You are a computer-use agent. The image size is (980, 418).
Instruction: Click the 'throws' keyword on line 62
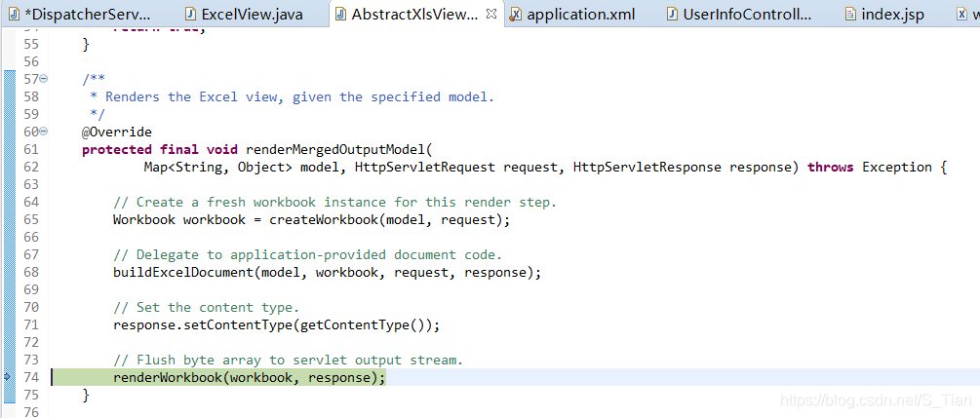tap(831, 167)
